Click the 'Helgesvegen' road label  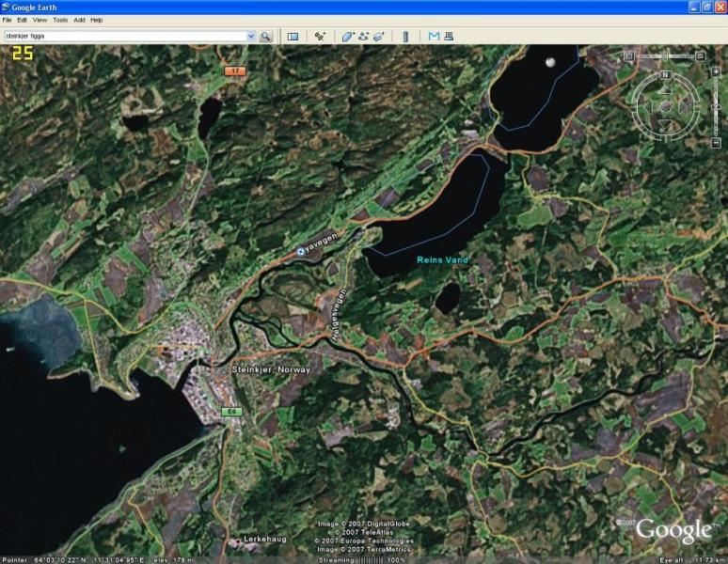[339, 316]
